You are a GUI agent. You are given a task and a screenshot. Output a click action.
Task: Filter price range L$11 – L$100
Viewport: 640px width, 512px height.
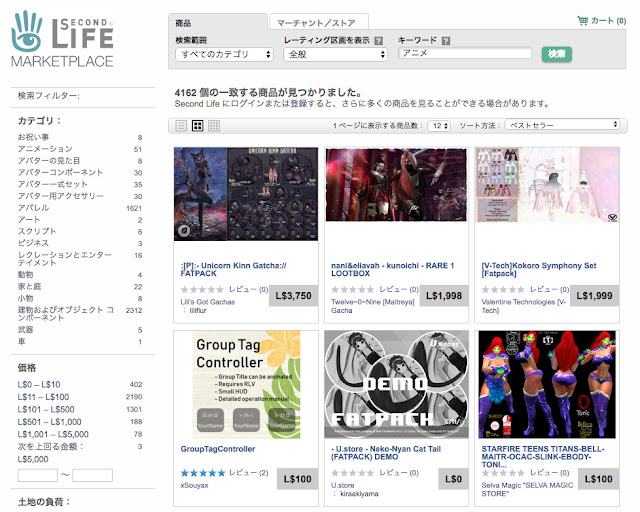click(x=43, y=397)
